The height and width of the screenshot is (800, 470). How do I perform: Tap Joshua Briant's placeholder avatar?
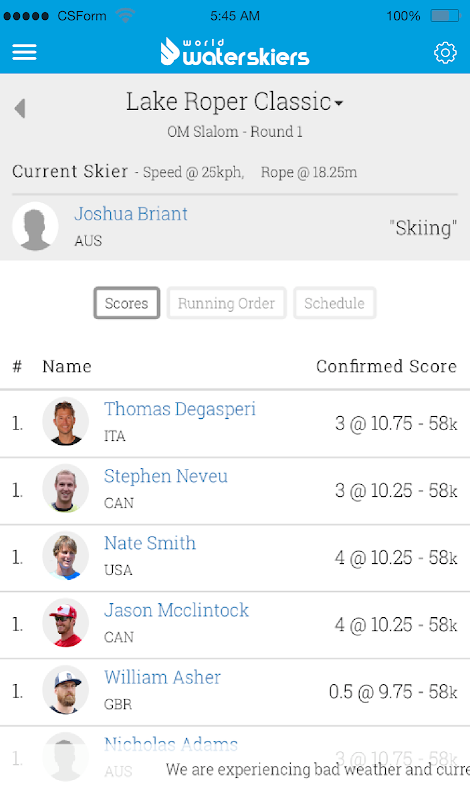point(35,226)
